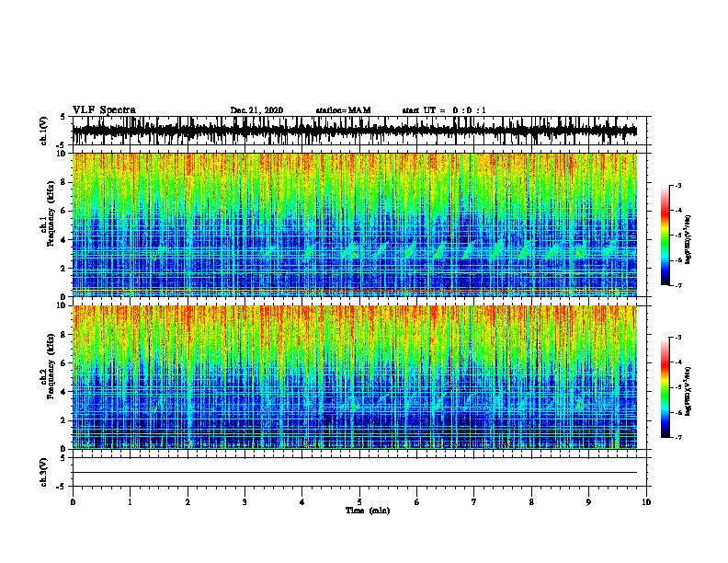
Task: Click the "-7" label on ch.2 color scale
Action: pyautogui.click(x=677, y=438)
